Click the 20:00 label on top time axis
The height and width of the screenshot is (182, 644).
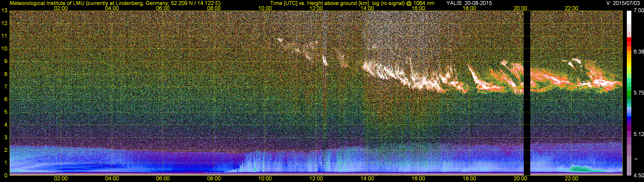pos(521,8)
